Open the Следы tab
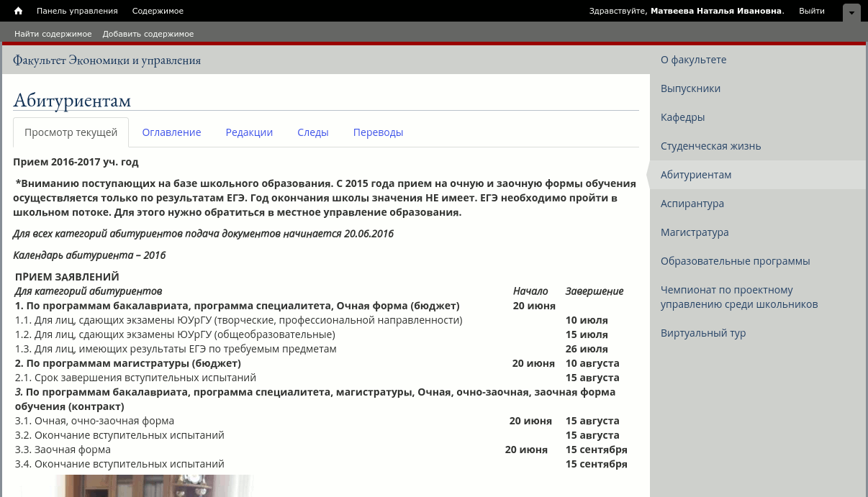Screen dimensions: 868x497 [x=312, y=132]
